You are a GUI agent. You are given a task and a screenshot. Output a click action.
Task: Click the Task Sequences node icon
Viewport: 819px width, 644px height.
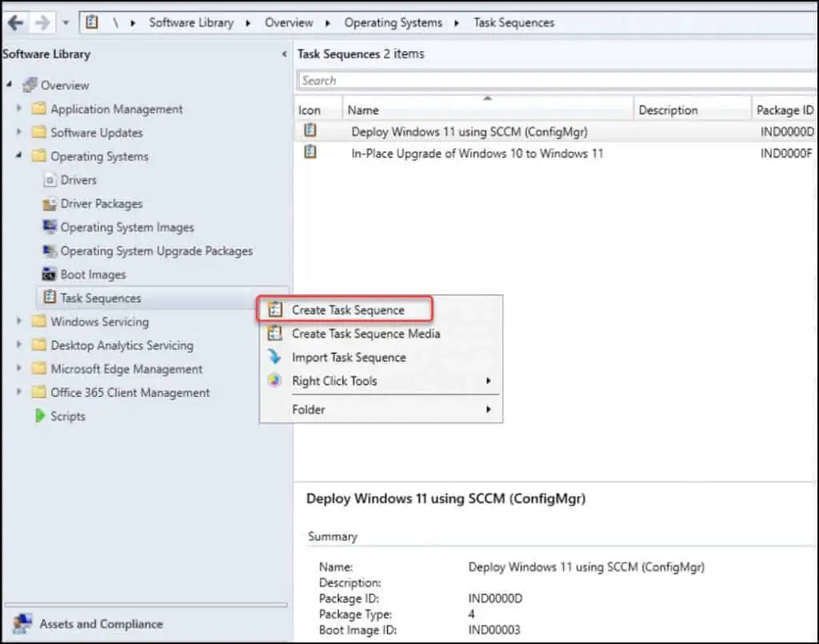pyautogui.click(x=50, y=297)
